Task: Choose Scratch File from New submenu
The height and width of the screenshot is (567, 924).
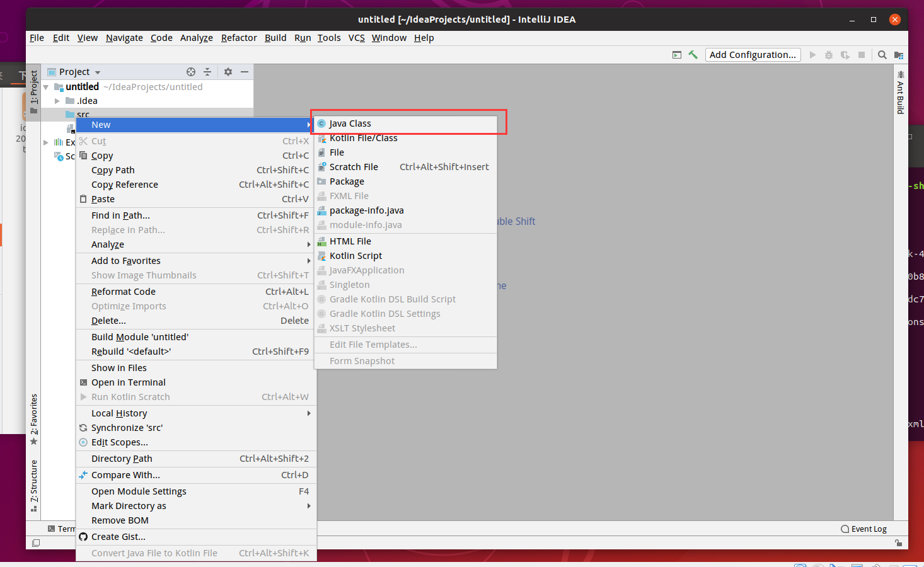Action: click(405, 167)
